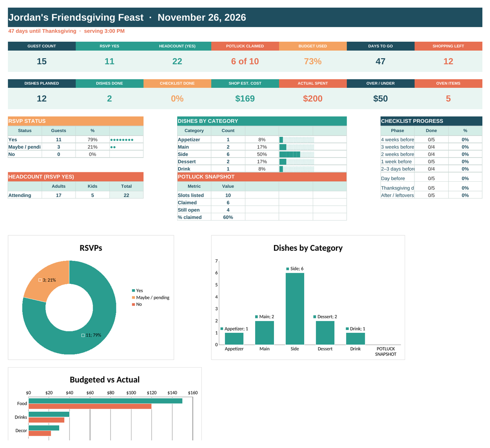Select the OVER / UNDER tile header
Image resolution: width=490 pixels, height=448 pixels.
tap(381, 83)
